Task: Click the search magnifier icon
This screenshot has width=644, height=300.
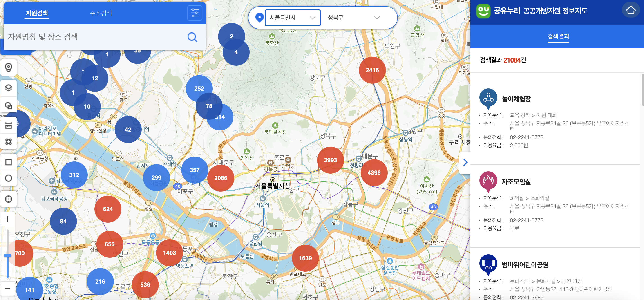Action: 192,37
